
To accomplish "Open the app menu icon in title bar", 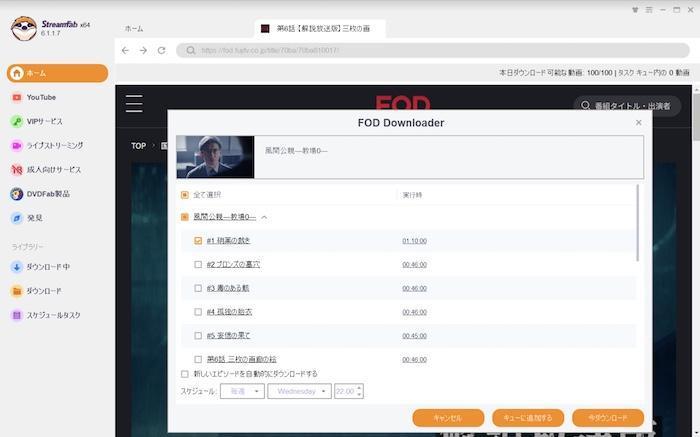I will click(649, 10).
